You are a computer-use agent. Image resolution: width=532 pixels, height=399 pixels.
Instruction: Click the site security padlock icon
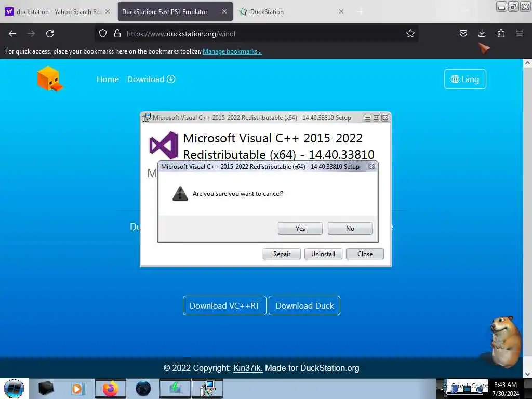[117, 34]
